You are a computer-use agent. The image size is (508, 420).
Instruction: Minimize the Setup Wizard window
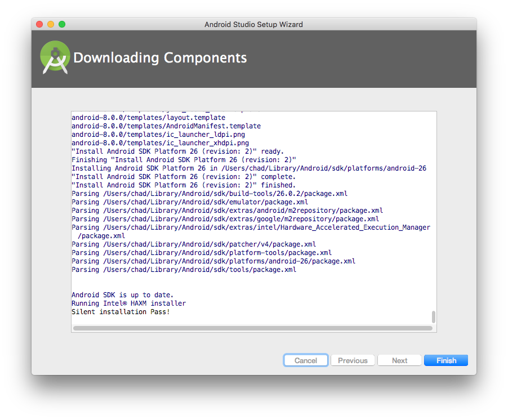pyautogui.click(x=51, y=24)
